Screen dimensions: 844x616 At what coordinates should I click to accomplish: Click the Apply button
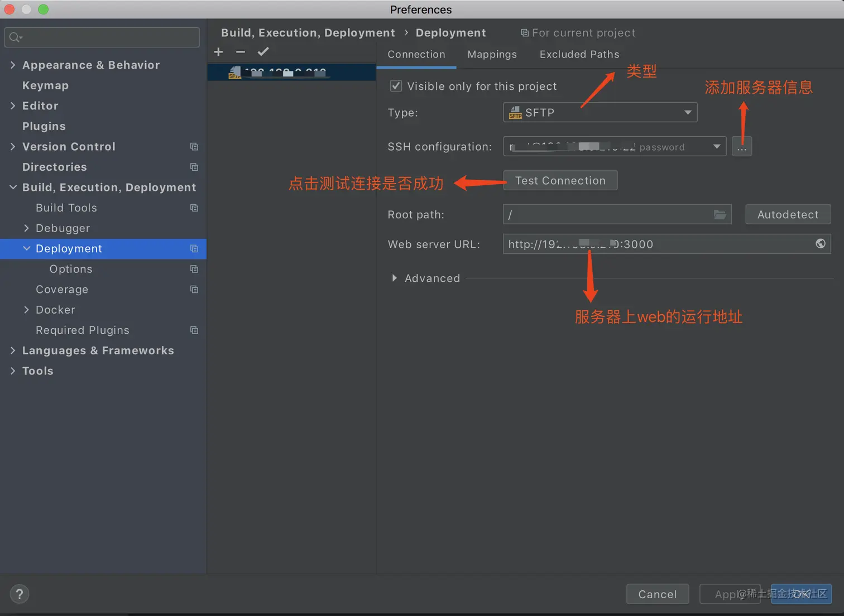point(729,594)
